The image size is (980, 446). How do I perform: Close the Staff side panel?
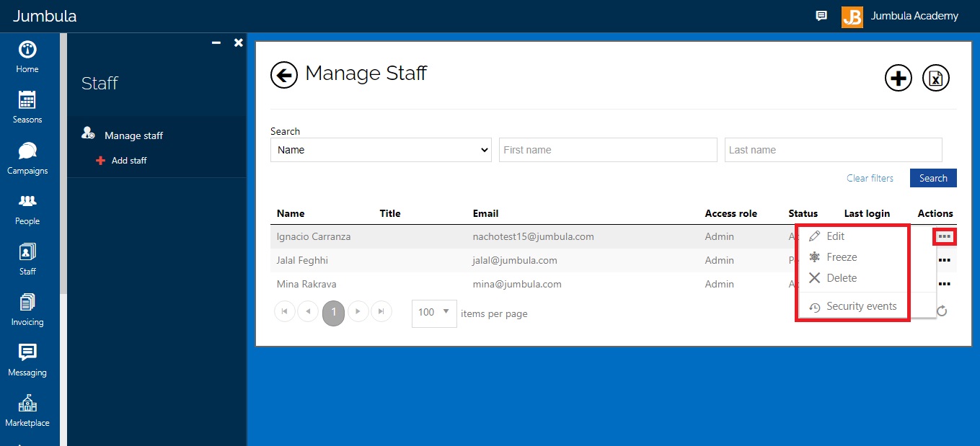tap(239, 43)
